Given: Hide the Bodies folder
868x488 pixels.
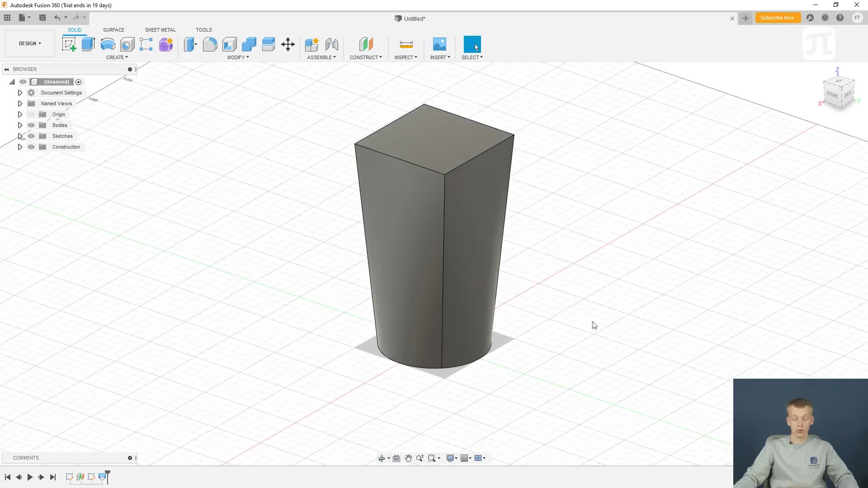Looking at the screenshot, I should coord(31,125).
